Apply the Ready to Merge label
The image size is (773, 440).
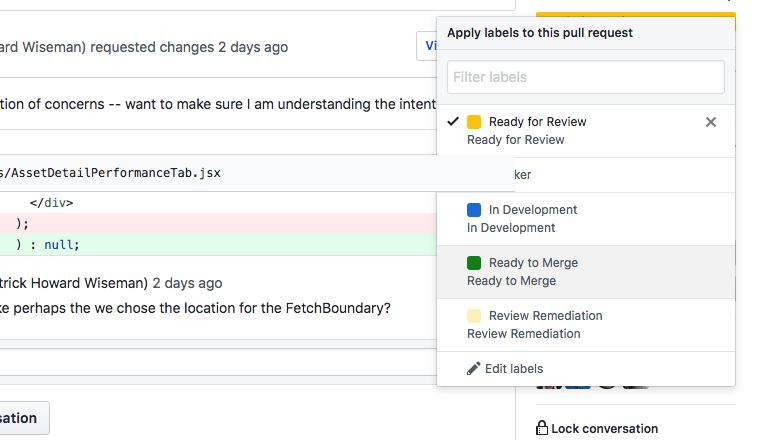[x=586, y=272]
